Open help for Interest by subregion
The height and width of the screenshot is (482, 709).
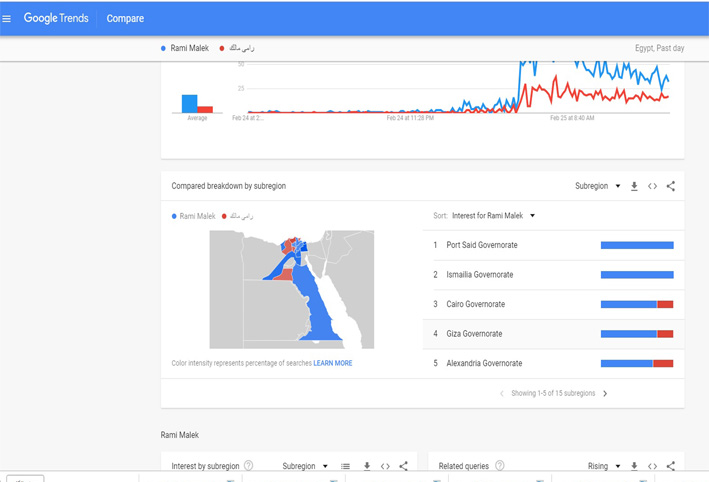(x=248, y=465)
